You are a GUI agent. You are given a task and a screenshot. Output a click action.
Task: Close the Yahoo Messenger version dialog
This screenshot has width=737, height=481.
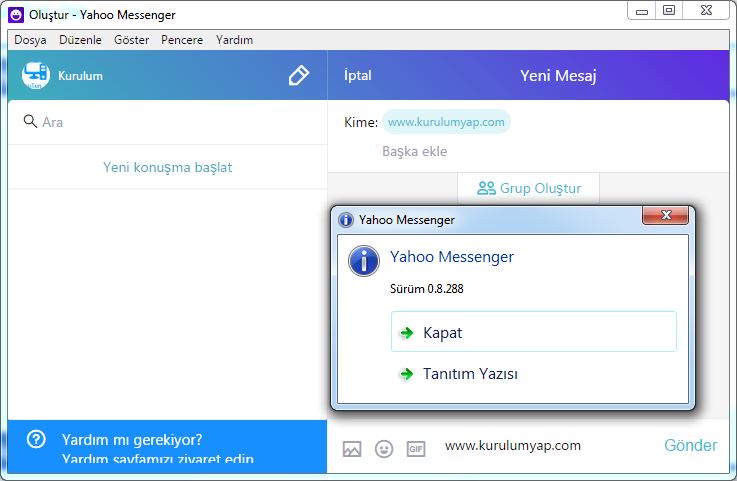coord(665,215)
